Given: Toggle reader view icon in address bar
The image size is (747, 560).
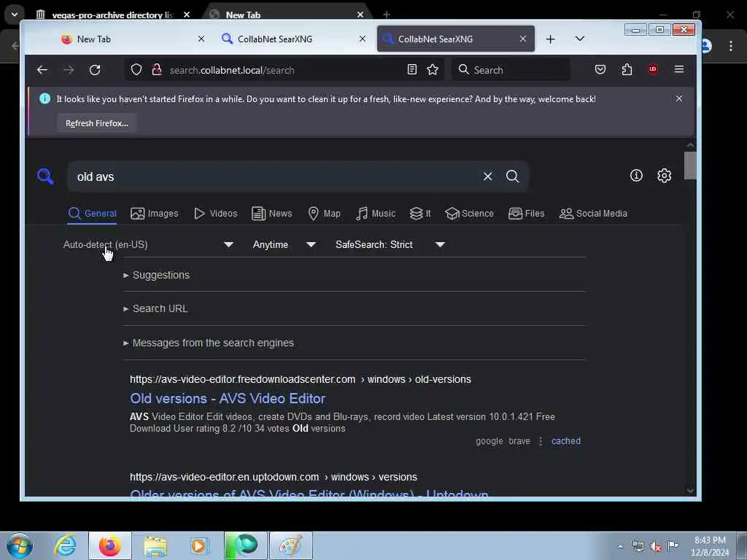Looking at the screenshot, I should [412, 69].
